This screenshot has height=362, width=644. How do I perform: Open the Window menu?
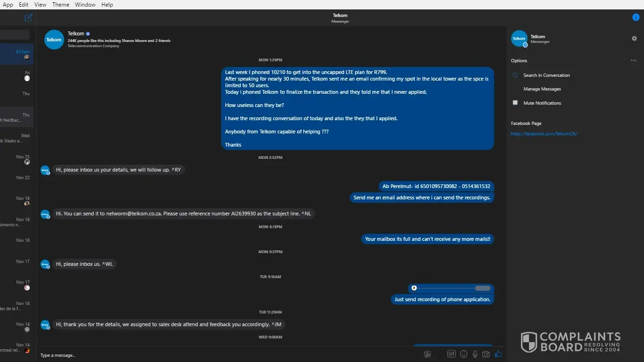(85, 5)
